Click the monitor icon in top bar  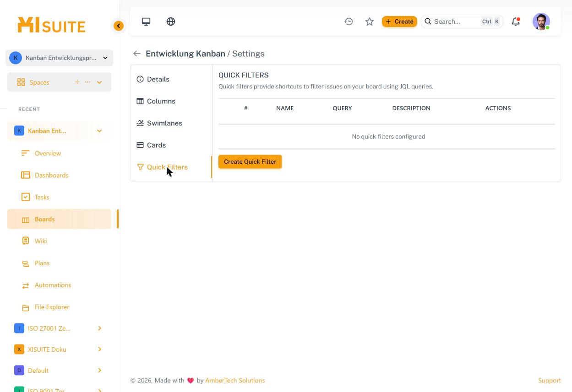[146, 21]
